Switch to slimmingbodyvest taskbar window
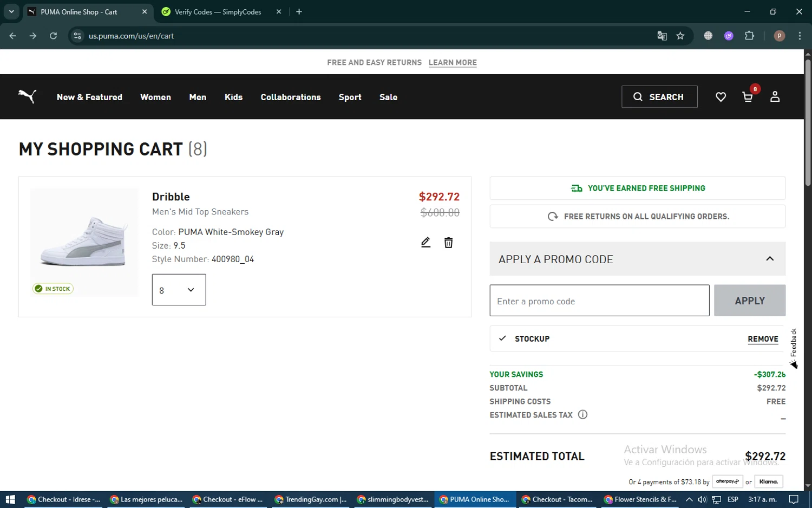Screen dimensions: 812x508 click(x=393, y=499)
